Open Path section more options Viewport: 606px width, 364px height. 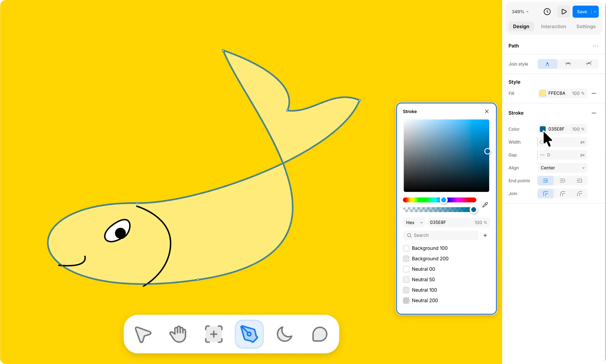click(x=595, y=46)
